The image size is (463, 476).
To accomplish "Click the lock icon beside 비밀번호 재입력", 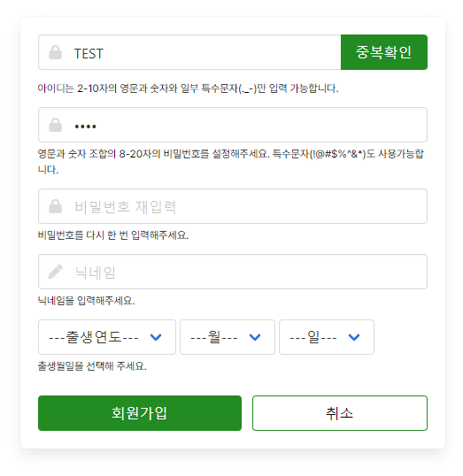I will 55,206.
